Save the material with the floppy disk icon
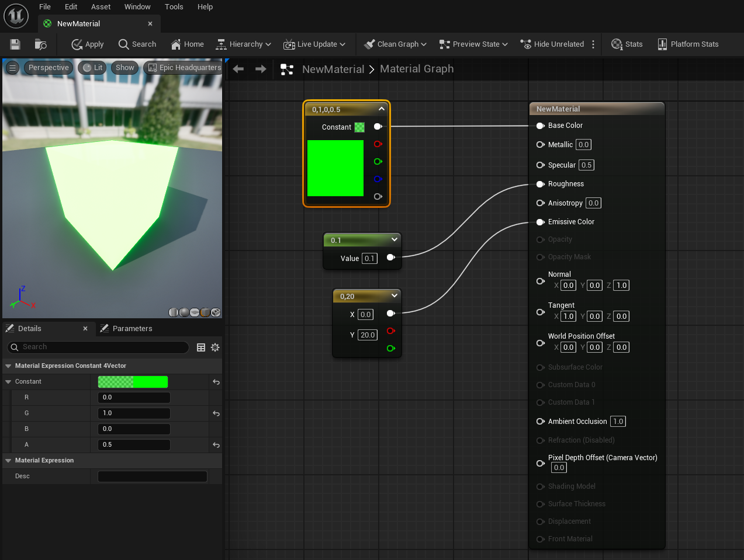The height and width of the screenshot is (560, 744). coord(15,44)
